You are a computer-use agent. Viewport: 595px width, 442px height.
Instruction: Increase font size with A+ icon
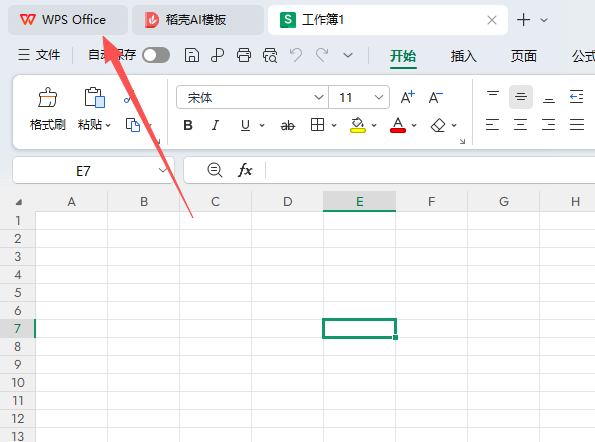coord(408,98)
